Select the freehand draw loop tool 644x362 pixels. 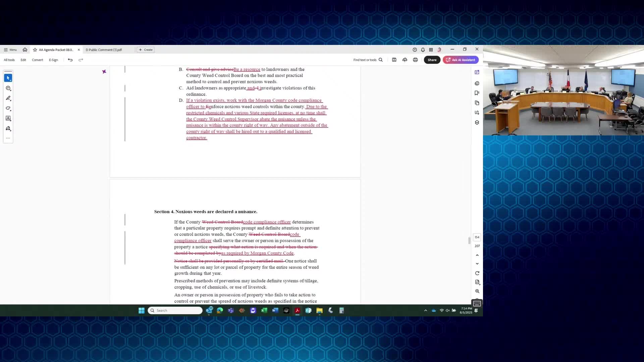pos(8,108)
